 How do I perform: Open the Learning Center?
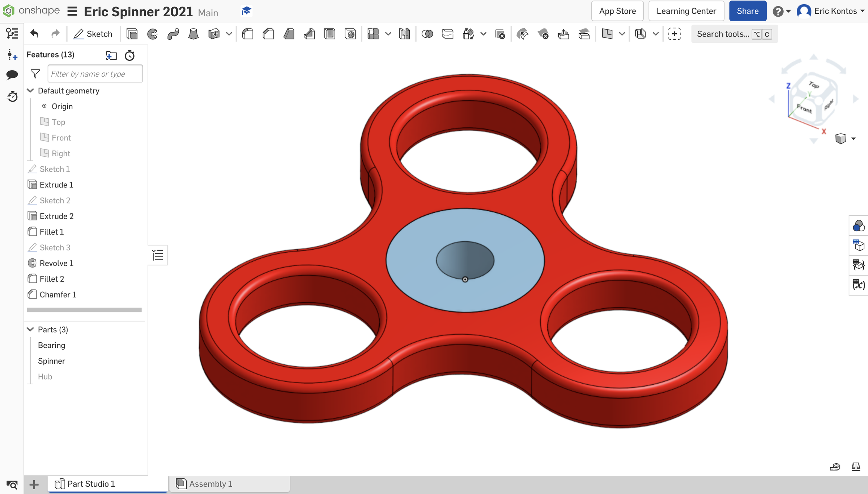tap(686, 11)
